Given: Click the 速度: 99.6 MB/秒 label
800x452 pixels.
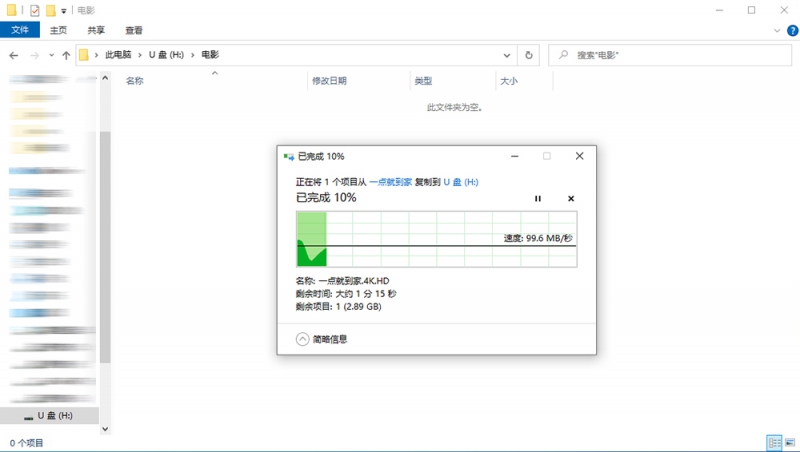Looking at the screenshot, I should (x=538, y=238).
